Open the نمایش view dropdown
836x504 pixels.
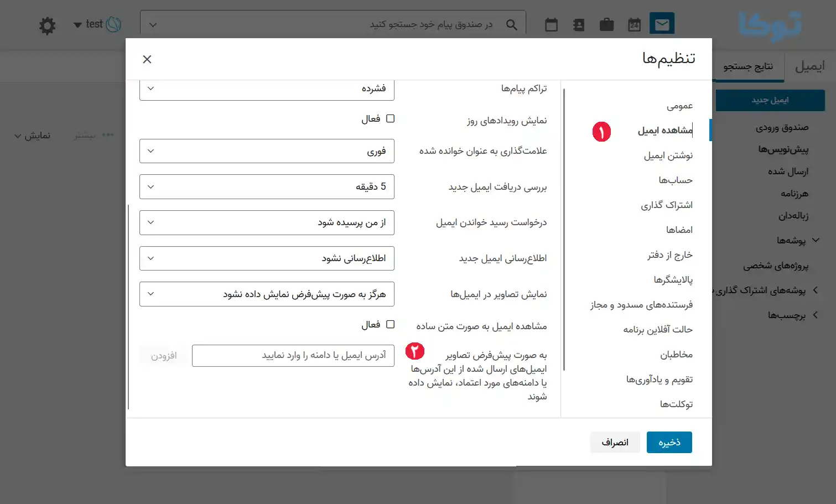pyautogui.click(x=32, y=136)
